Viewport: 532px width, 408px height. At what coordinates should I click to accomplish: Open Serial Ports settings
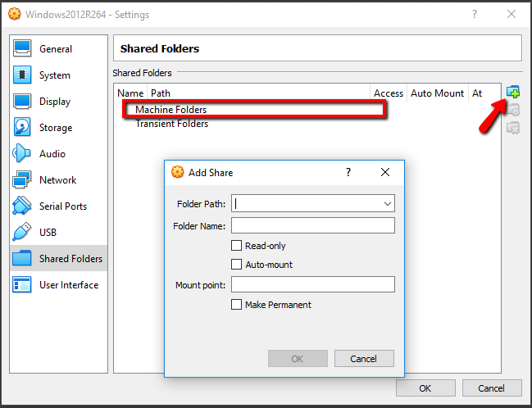[x=62, y=206]
